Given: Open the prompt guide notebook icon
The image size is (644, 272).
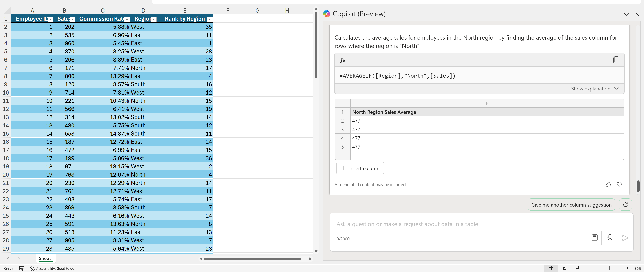Looking at the screenshot, I should (595, 238).
